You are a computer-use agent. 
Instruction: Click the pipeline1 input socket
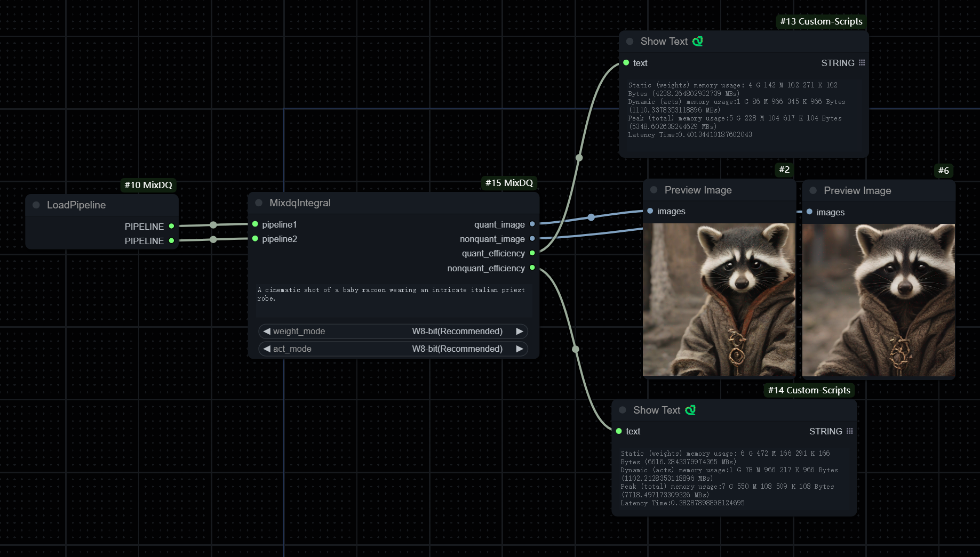point(255,224)
